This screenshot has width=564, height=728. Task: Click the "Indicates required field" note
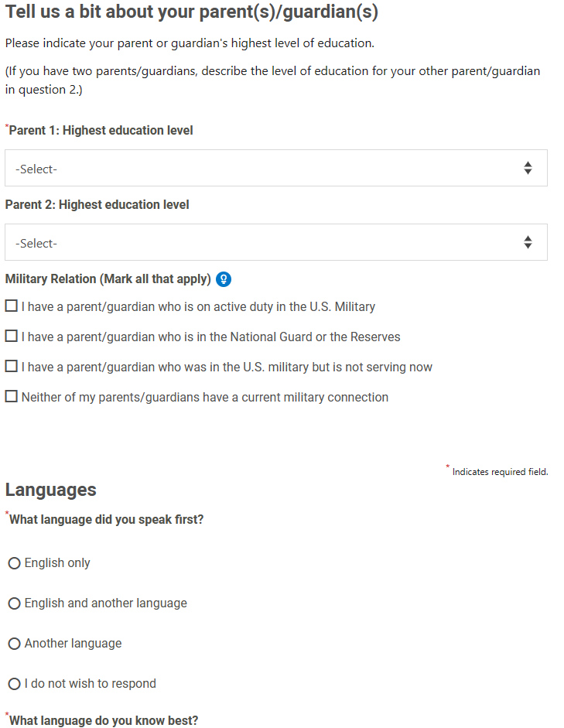tap(500, 472)
